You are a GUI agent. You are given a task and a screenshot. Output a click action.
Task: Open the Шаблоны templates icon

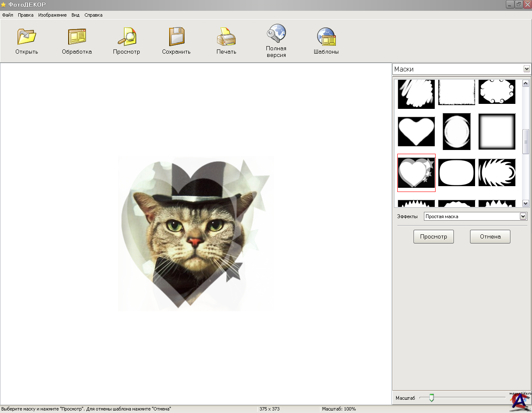[x=326, y=37]
